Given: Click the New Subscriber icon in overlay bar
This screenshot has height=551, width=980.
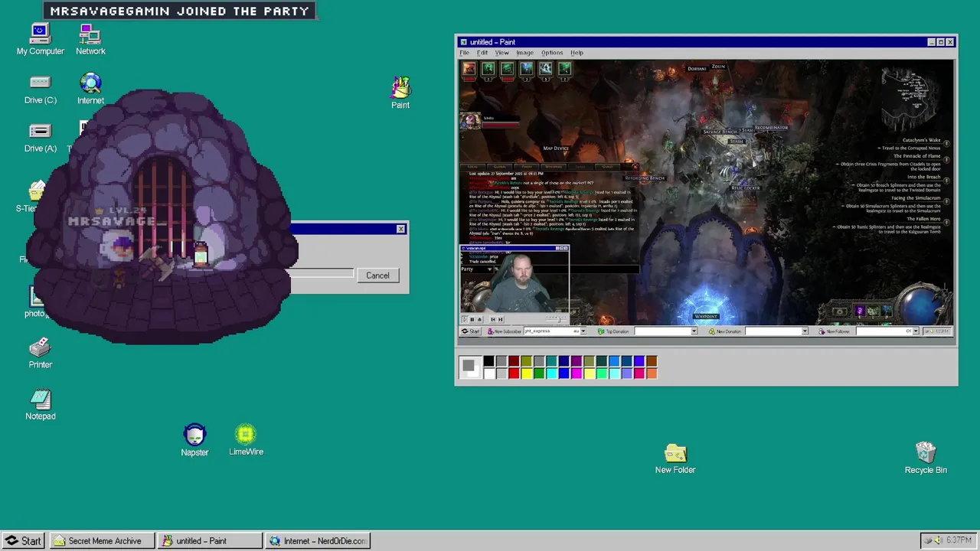Looking at the screenshot, I should 490,331.
